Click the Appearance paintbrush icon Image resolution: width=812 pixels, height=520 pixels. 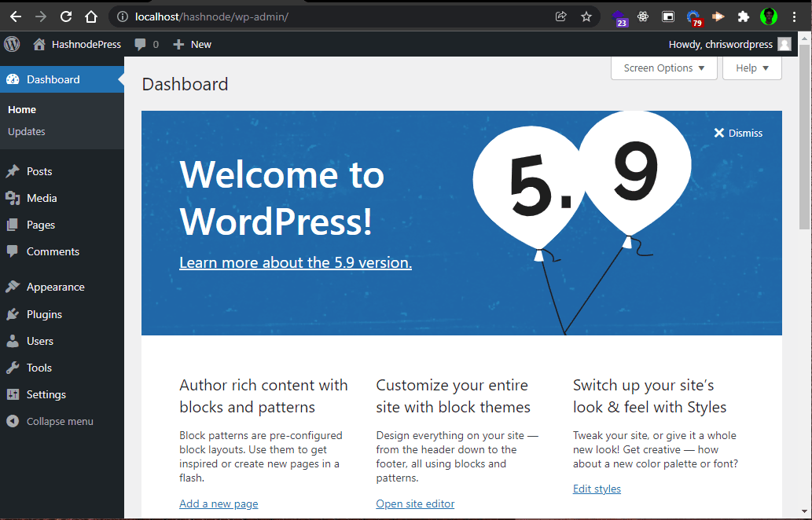coord(13,287)
